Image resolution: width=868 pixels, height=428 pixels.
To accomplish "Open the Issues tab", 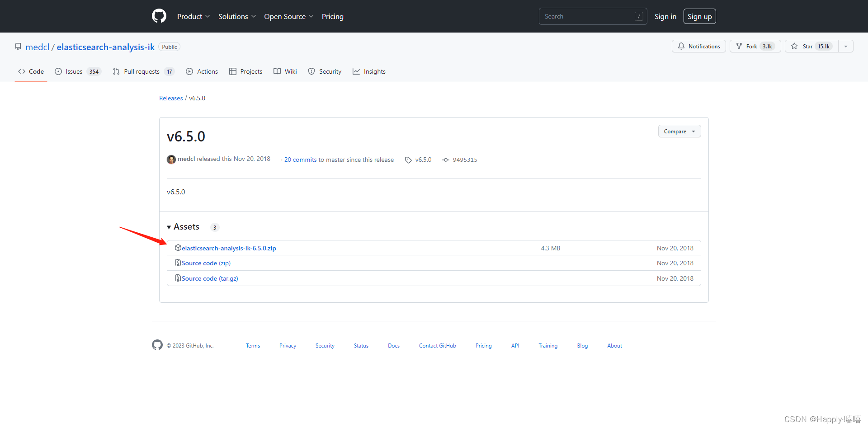I will [78, 71].
